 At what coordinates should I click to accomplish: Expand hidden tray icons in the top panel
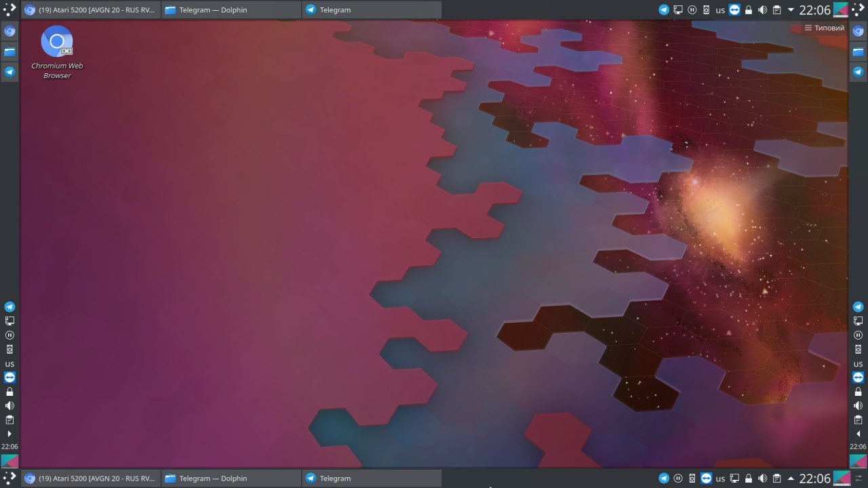(791, 10)
